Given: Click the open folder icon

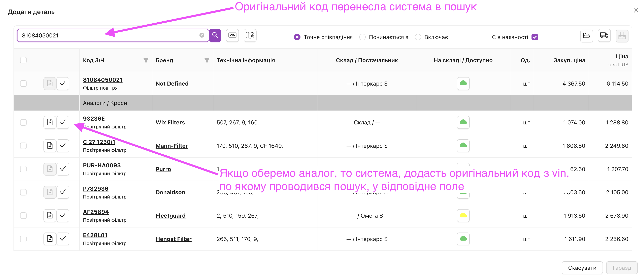Looking at the screenshot, I should point(586,36).
